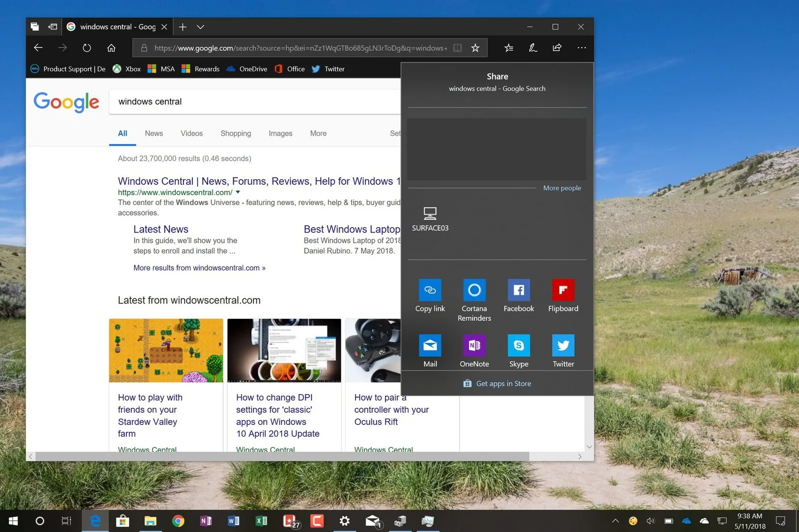799x532 pixels.
Task: Open Latest News sitelink
Action: 161,229
